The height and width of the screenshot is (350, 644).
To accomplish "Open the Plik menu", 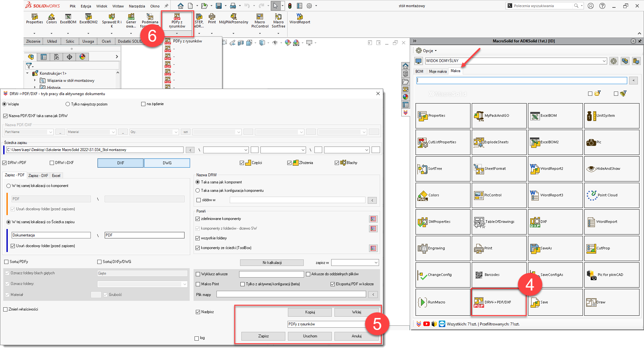I will click(73, 6).
